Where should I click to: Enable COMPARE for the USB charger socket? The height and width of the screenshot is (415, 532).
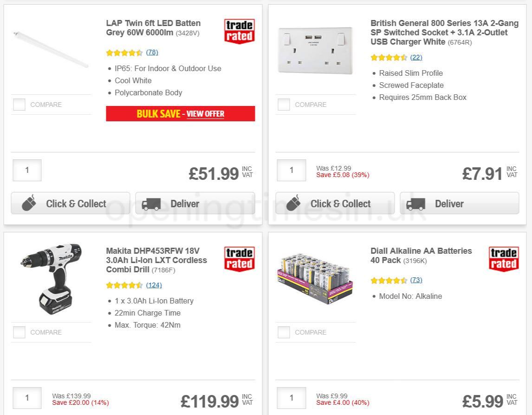tap(284, 105)
